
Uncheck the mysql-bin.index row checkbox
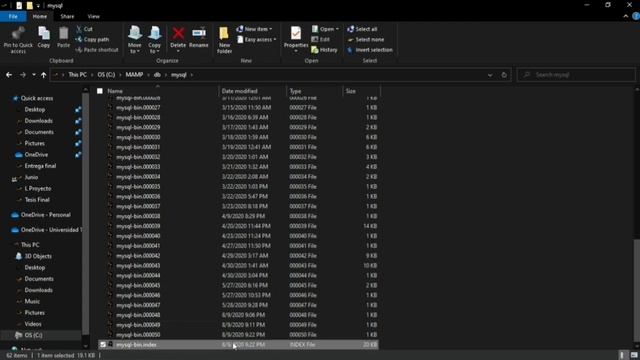[x=103, y=345]
